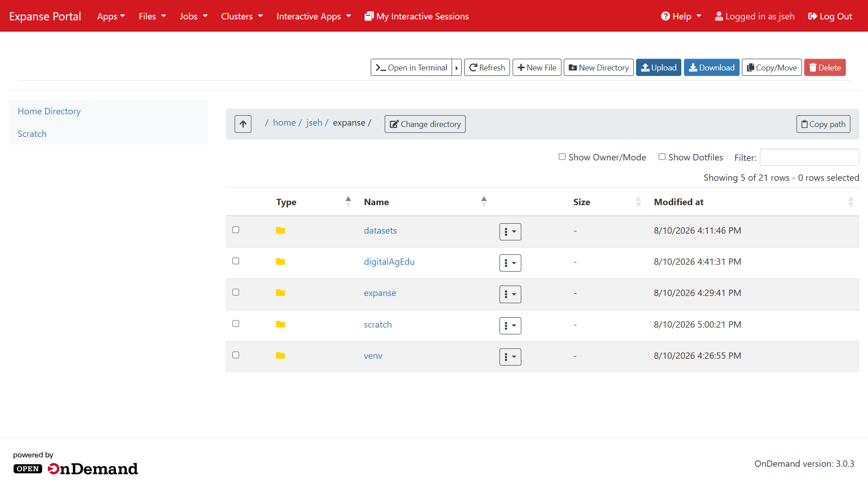Click the folder icon beside scratch

(280, 324)
